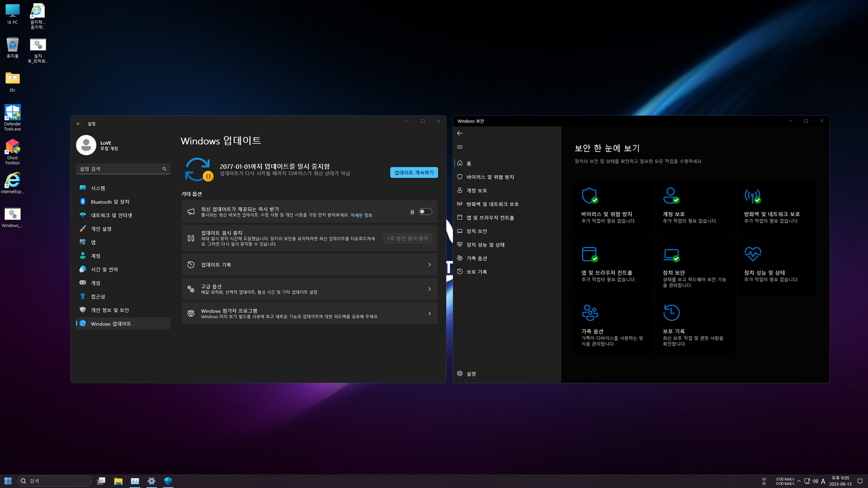Select 바이러스 및 위협 방지 in the sidebar
The height and width of the screenshot is (488, 868).
click(507, 177)
